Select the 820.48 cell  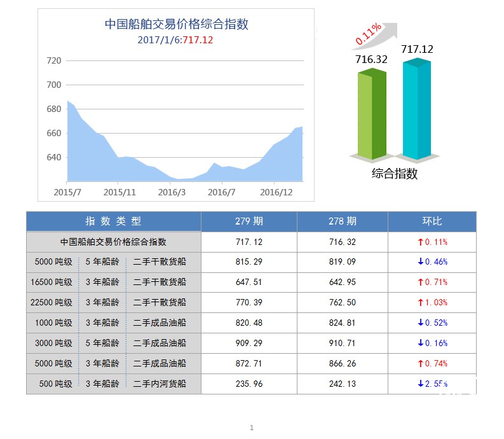point(249,323)
